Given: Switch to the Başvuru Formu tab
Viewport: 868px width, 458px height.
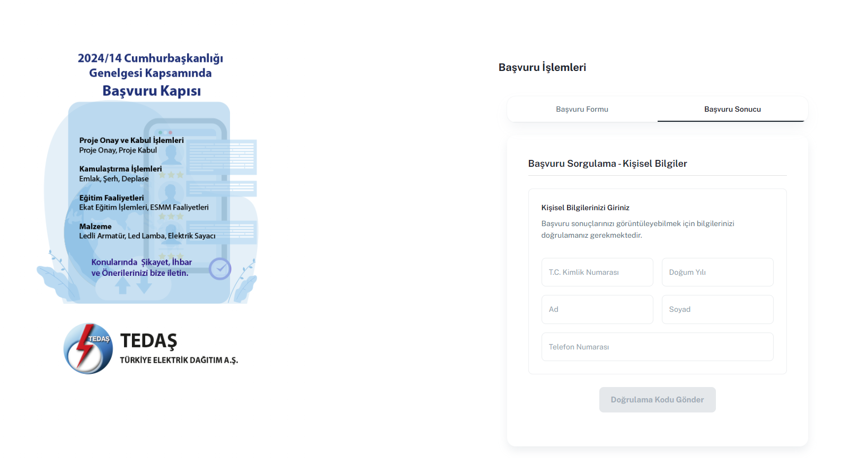Looking at the screenshot, I should [x=582, y=109].
